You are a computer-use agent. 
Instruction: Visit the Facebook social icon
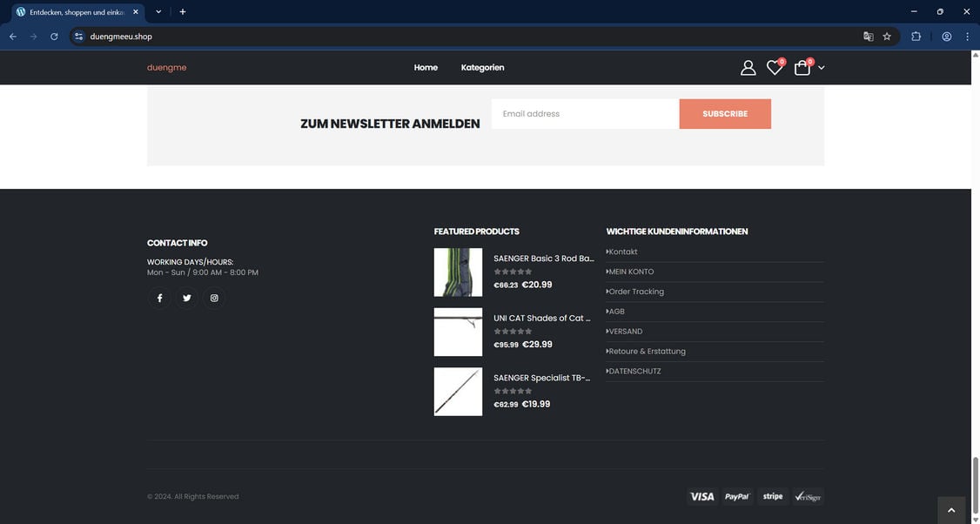(x=159, y=298)
